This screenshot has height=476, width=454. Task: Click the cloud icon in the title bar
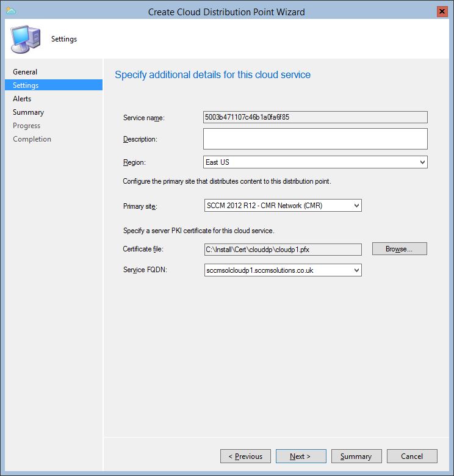(10, 11)
